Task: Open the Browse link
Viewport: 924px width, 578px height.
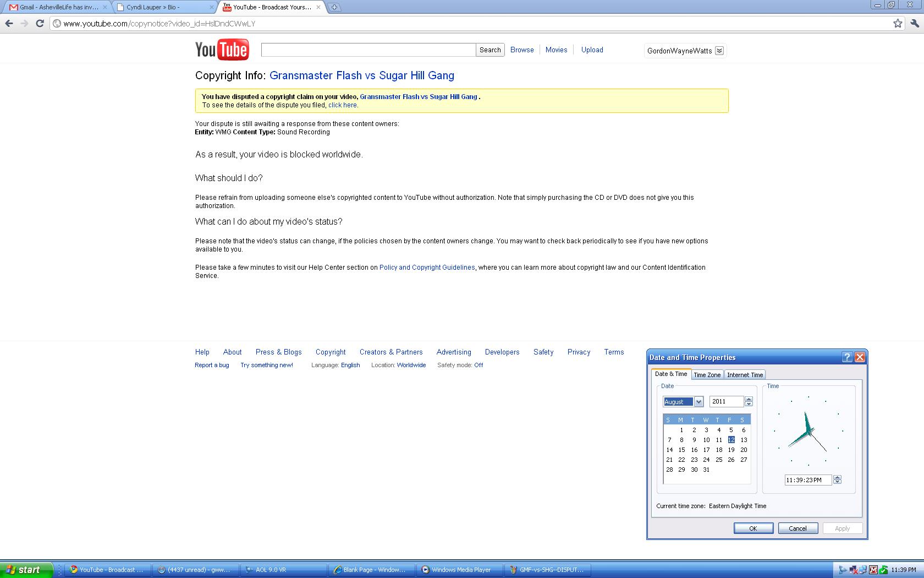Action: point(522,50)
